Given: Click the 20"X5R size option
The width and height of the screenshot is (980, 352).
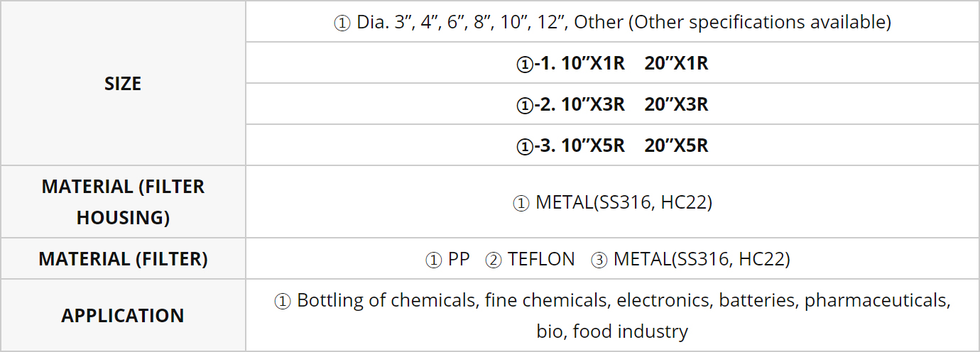Looking at the screenshot, I should coord(677,145).
